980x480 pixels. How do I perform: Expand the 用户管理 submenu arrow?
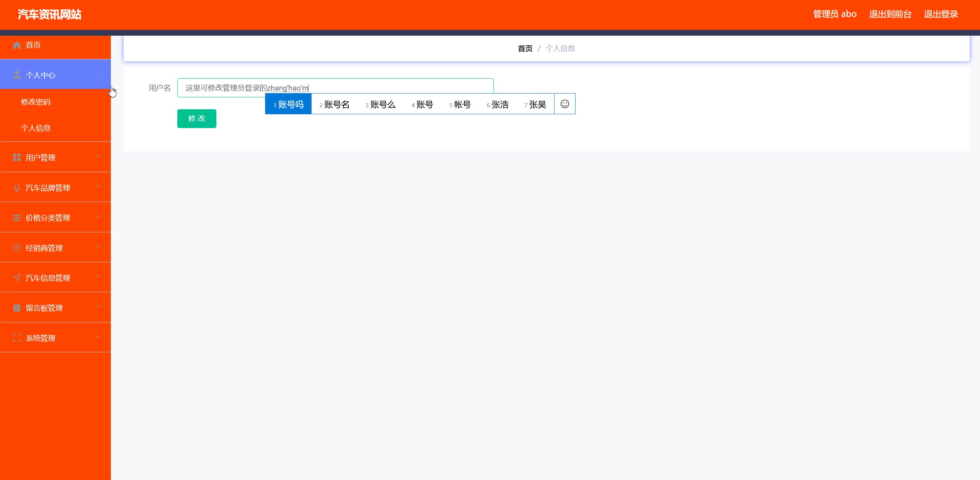(x=98, y=156)
